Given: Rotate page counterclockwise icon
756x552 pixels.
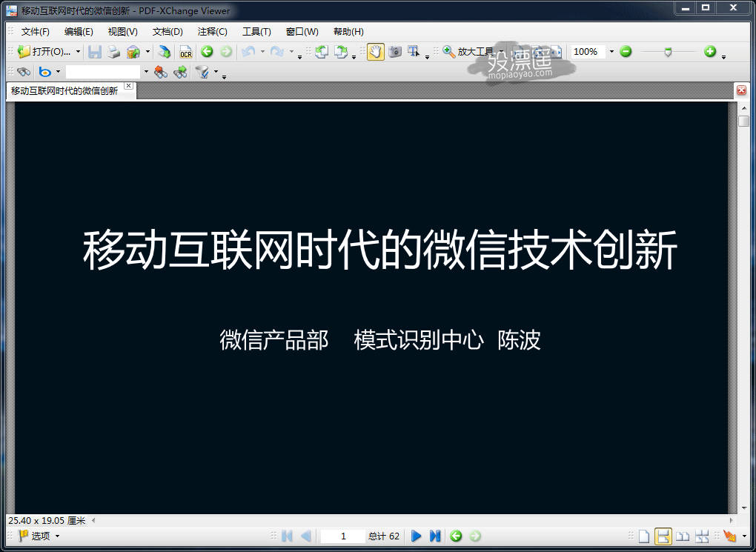Looking at the screenshot, I should [x=322, y=52].
